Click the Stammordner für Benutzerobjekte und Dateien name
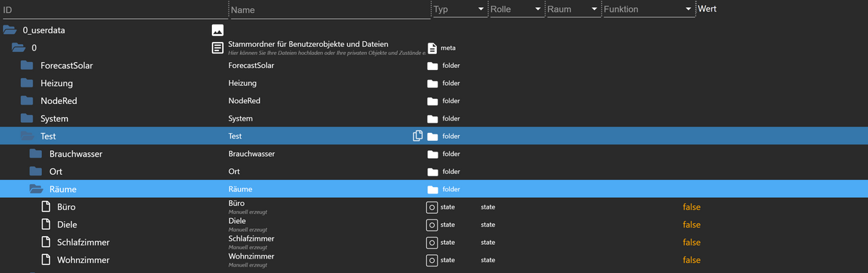The width and height of the screenshot is (868, 273). coord(308,44)
